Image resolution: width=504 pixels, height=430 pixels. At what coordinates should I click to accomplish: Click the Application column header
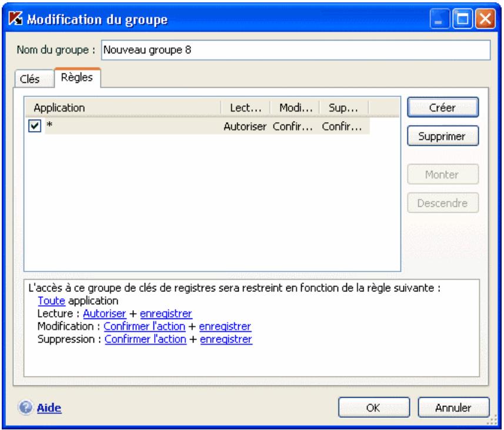click(123, 107)
